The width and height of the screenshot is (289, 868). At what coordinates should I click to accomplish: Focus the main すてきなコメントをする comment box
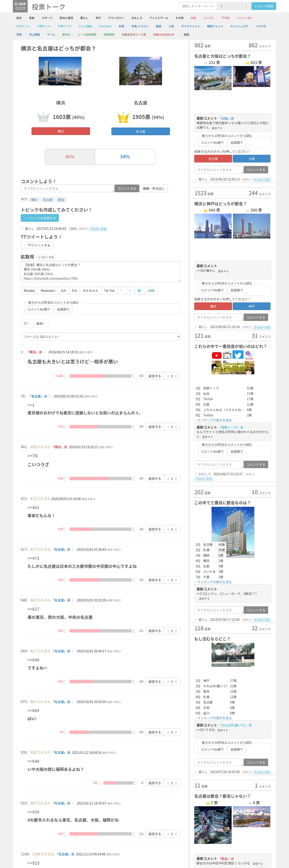pos(67,188)
